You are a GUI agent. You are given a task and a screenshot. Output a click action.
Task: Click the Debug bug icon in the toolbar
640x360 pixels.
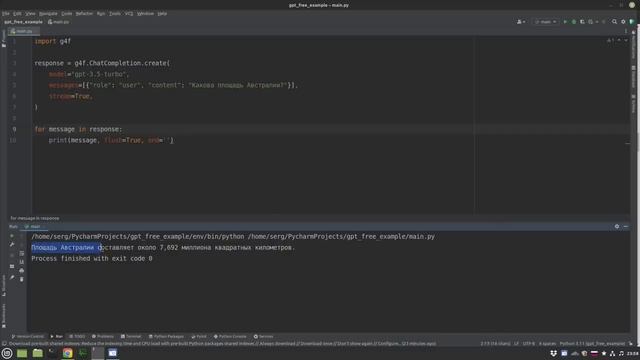tap(574, 22)
